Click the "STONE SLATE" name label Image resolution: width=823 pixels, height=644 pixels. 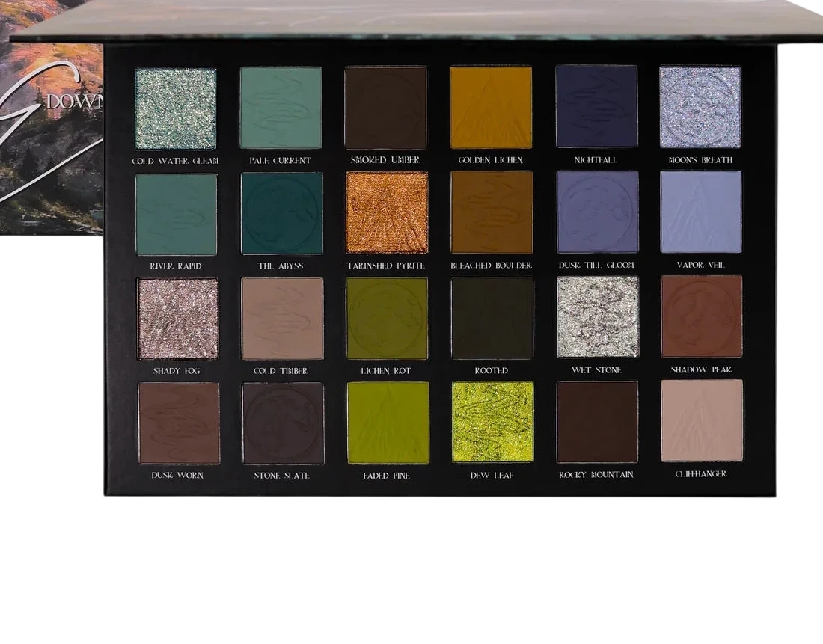pos(282,476)
